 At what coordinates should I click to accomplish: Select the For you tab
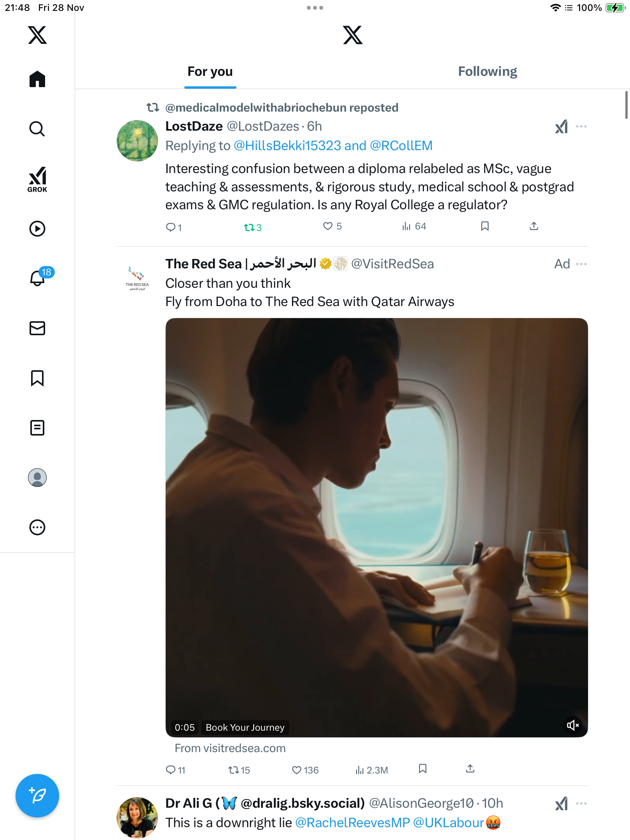(x=210, y=72)
